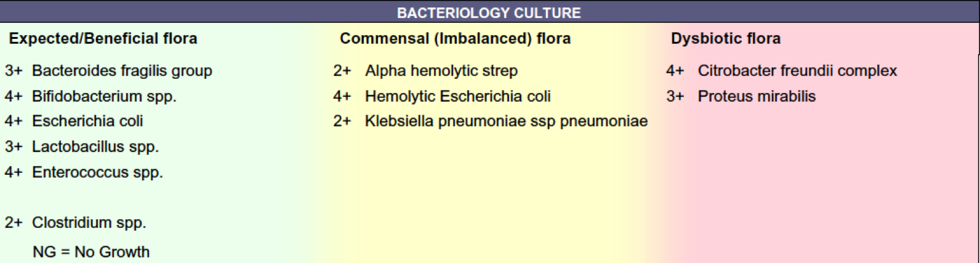
Task: Click the Lactobacillus spp. entry
Action: coord(82,147)
